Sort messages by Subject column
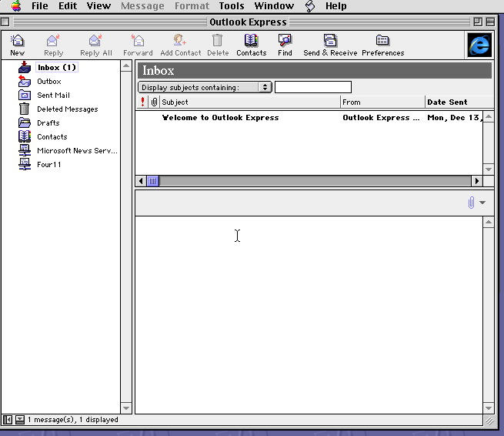504x436 pixels. pyautogui.click(x=250, y=102)
